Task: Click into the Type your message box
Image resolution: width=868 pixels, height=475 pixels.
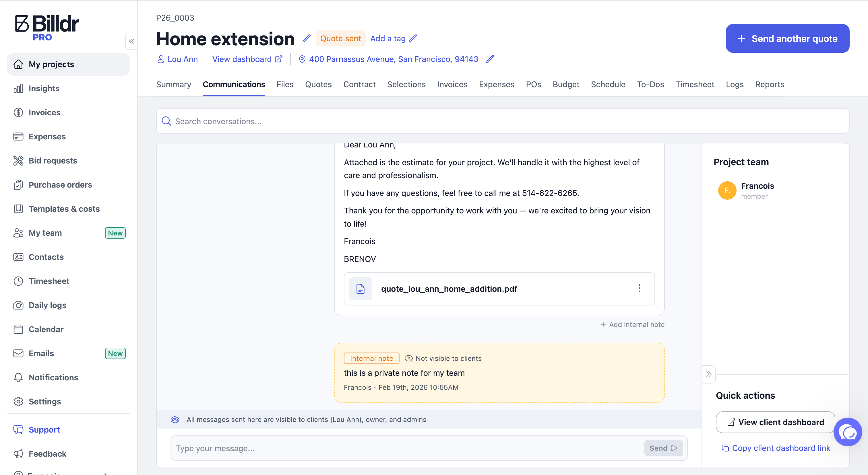Action: click(404, 448)
